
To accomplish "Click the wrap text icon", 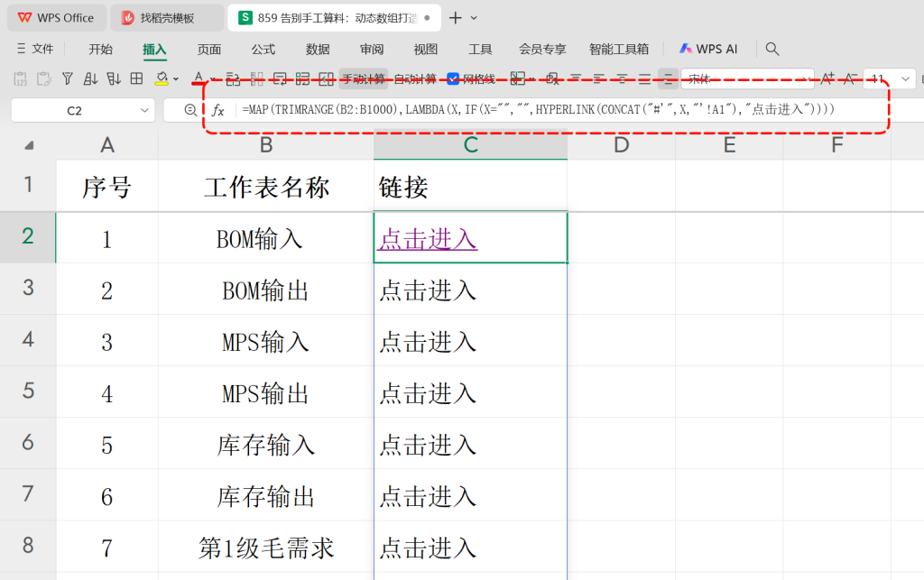I will (x=280, y=78).
